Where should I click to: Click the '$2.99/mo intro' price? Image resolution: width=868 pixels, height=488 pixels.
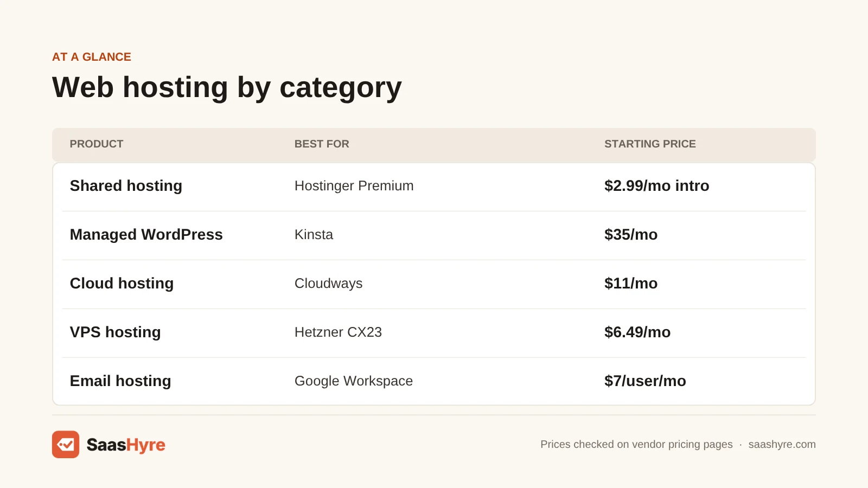(x=656, y=185)
